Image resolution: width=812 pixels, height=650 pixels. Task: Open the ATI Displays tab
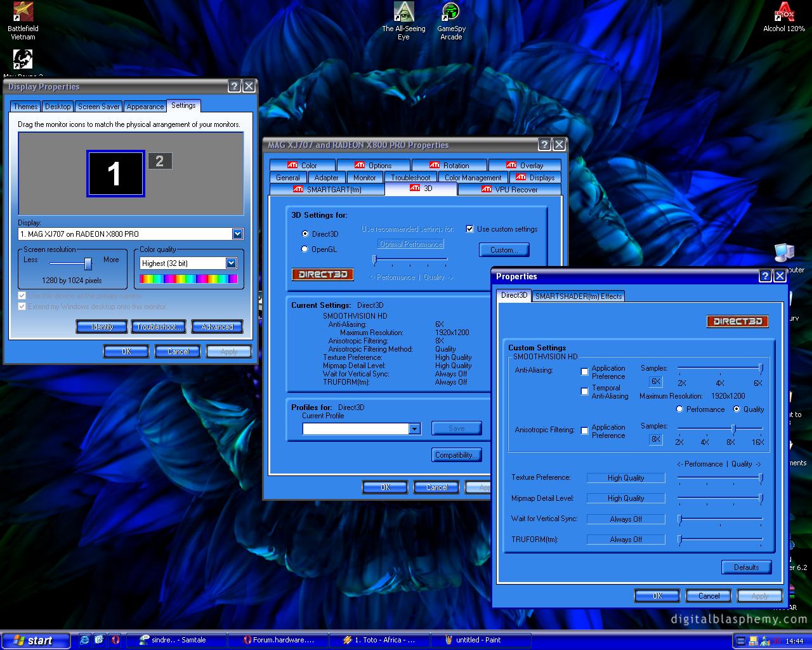535,178
